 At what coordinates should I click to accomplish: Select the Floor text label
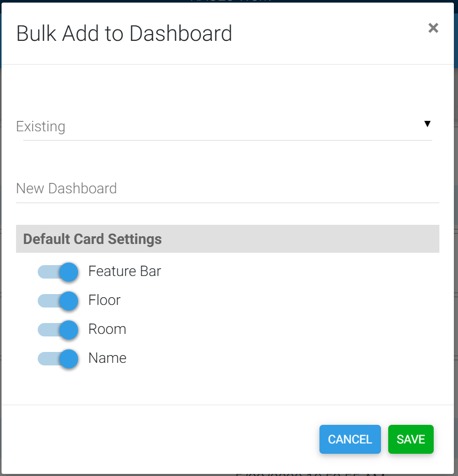click(x=104, y=300)
